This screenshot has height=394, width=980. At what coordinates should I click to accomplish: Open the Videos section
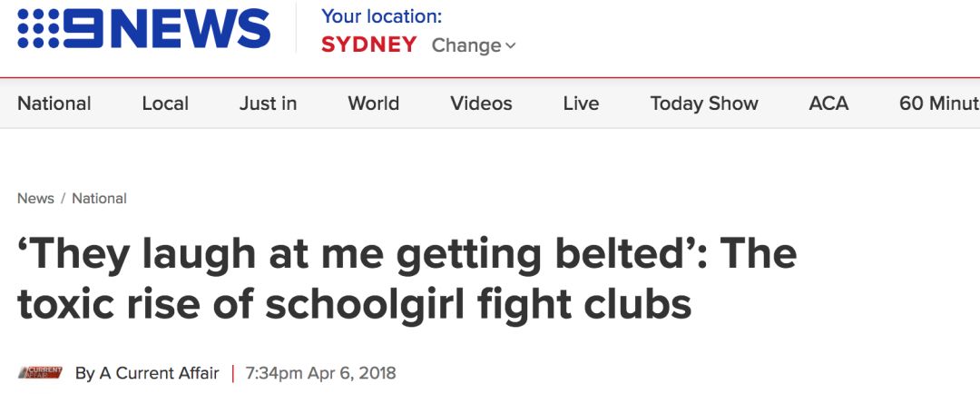(x=481, y=103)
